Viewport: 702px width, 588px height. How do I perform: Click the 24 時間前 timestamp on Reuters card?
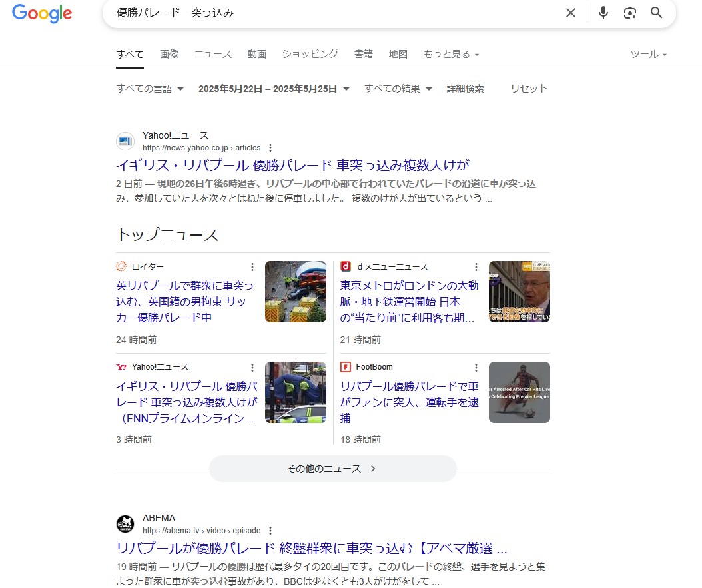136,340
